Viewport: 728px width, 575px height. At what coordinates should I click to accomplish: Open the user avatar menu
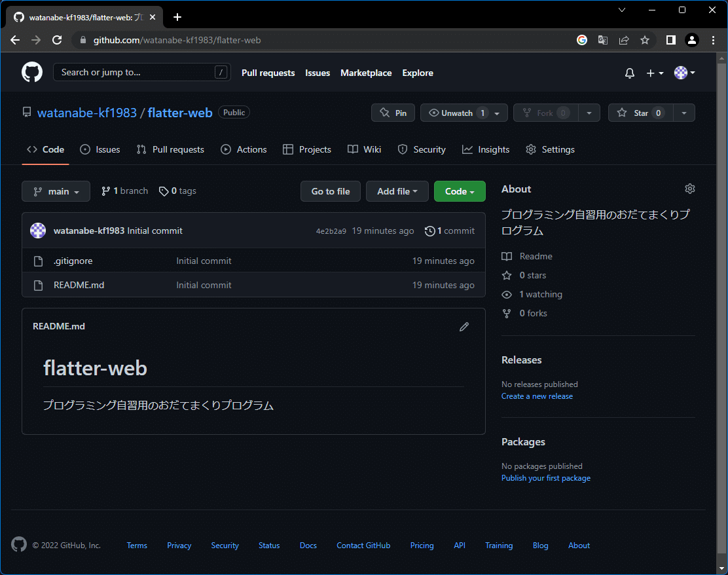[x=684, y=73]
